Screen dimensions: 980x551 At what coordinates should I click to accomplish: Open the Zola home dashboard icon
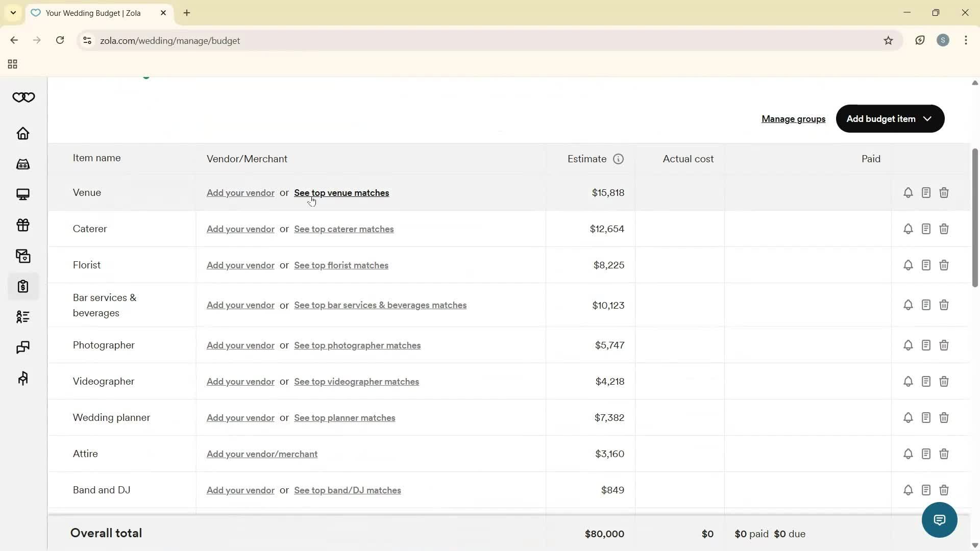pyautogui.click(x=23, y=134)
